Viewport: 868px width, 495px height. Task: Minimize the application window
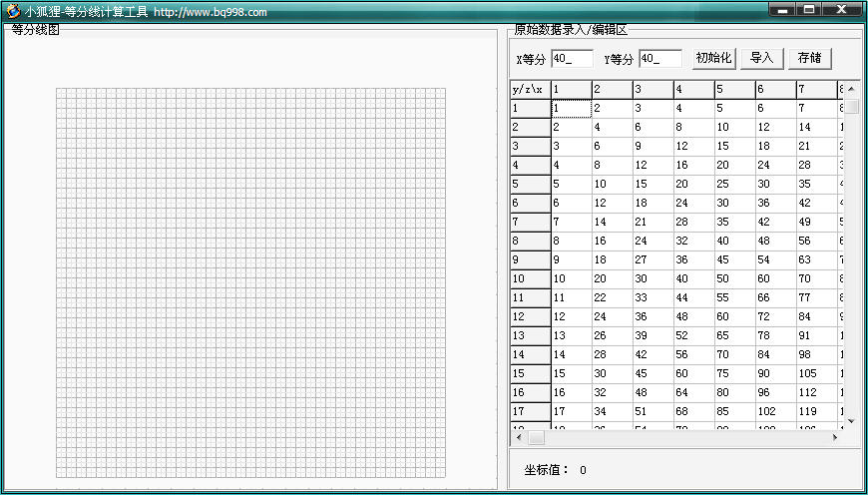pyautogui.click(x=782, y=9)
